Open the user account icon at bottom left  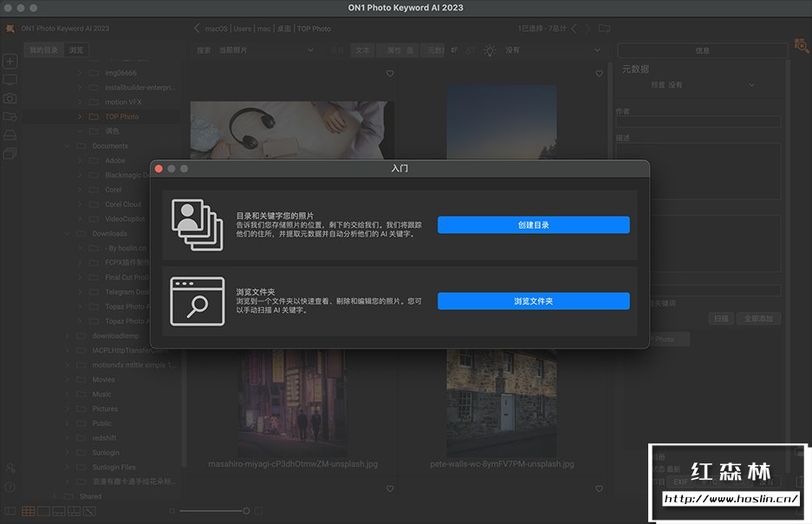[10, 468]
